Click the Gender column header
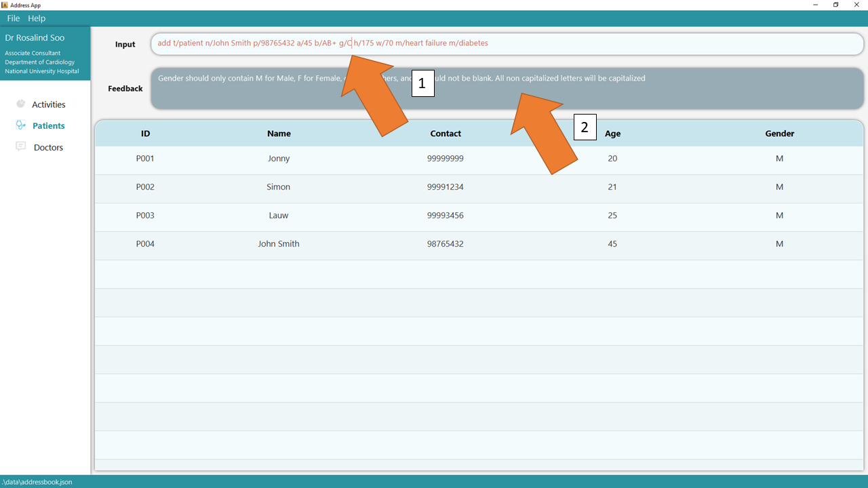This screenshot has height=488, width=868. pos(779,134)
